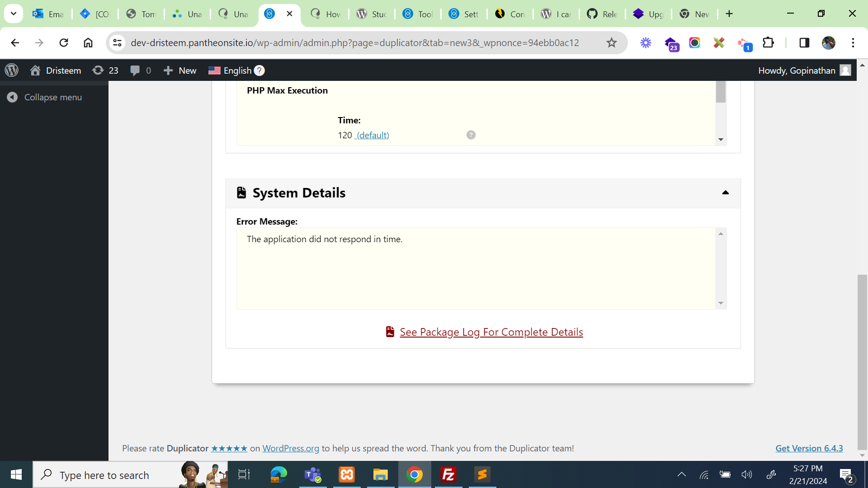Open Task View on taskbar
This screenshot has width=868, height=488.
coord(244,474)
